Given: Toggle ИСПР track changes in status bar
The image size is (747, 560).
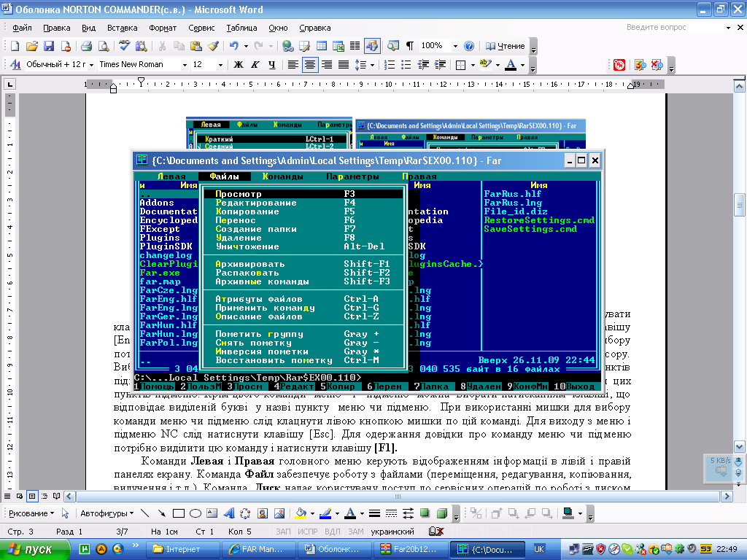Looking at the screenshot, I should tap(308, 532).
